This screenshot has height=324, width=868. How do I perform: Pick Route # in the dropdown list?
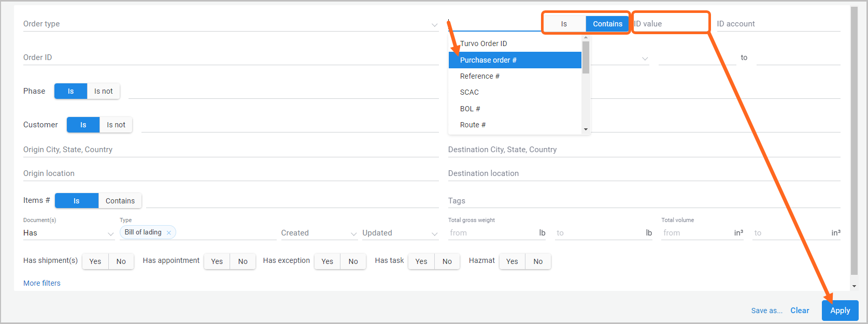click(515, 125)
